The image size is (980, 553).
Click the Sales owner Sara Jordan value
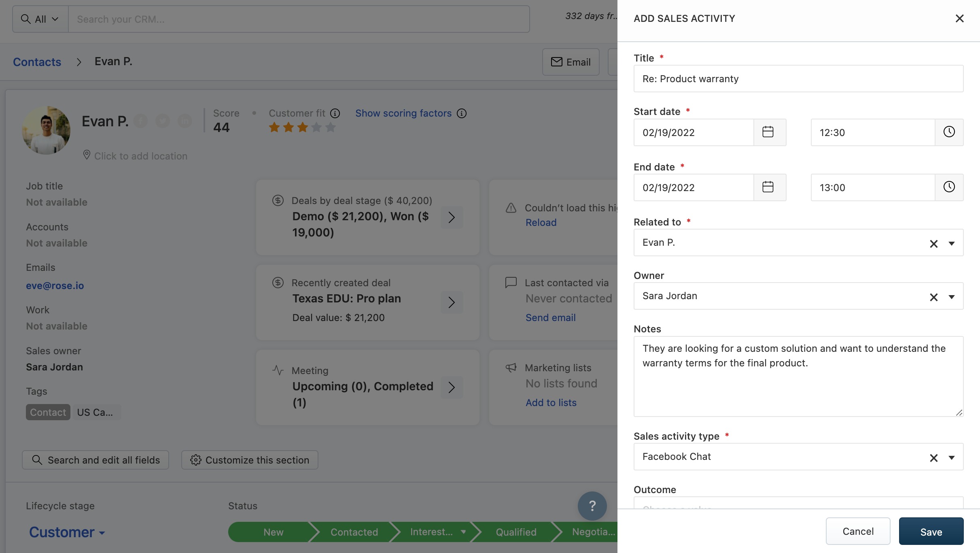[x=54, y=367]
